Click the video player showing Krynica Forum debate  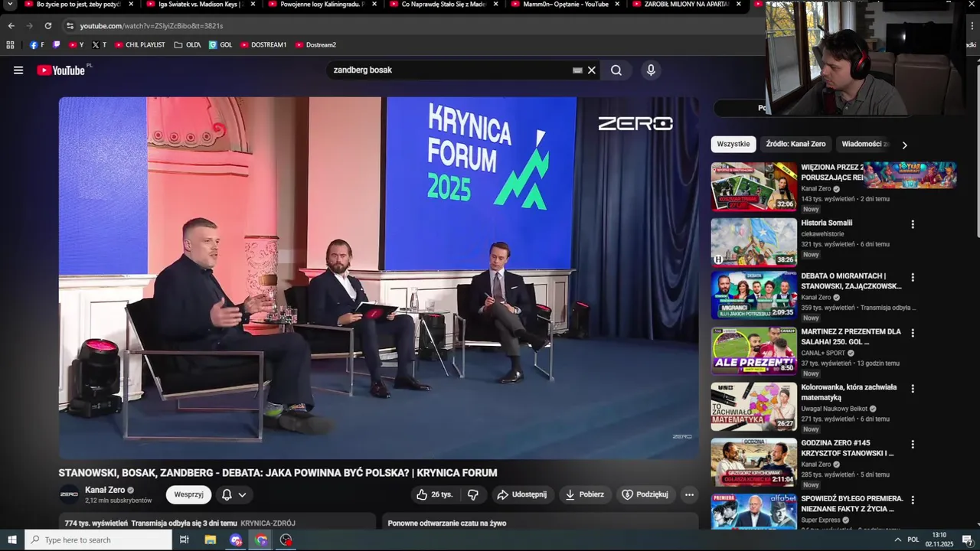(379, 278)
